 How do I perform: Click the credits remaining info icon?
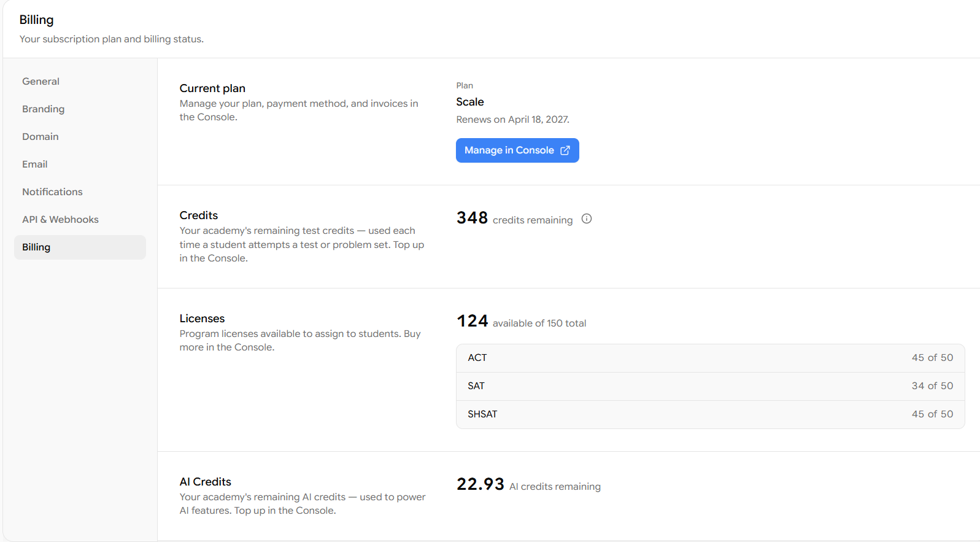coord(587,219)
